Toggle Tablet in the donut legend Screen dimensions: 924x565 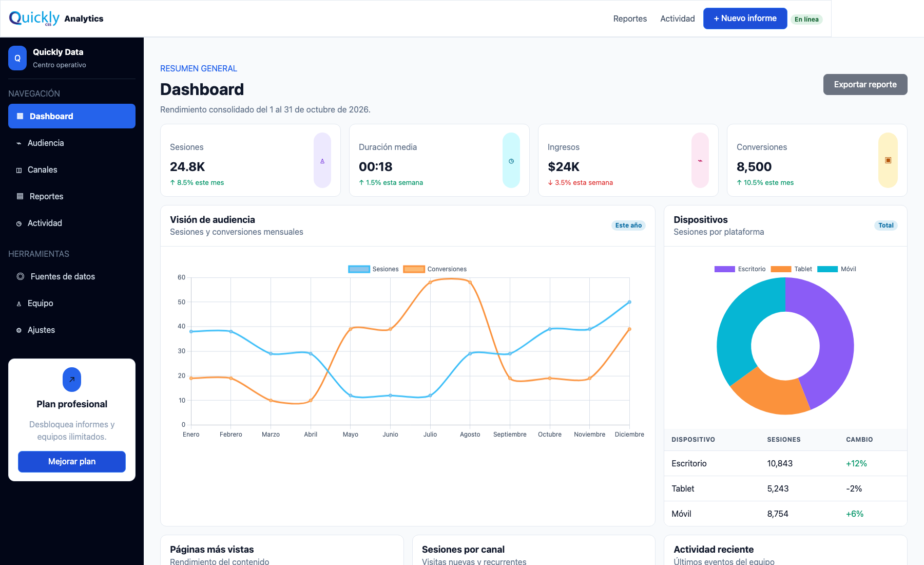pyautogui.click(x=791, y=269)
